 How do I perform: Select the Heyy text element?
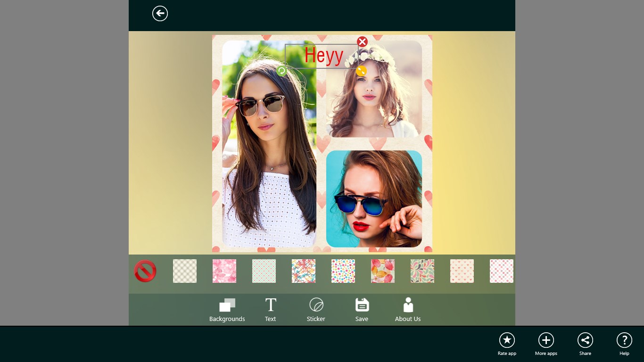pyautogui.click(x=323, y=55)
